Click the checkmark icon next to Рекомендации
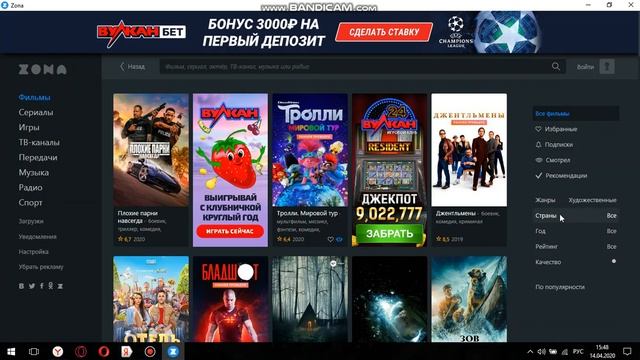This screenshot has width=640, height=360. [x=539, y=176]
